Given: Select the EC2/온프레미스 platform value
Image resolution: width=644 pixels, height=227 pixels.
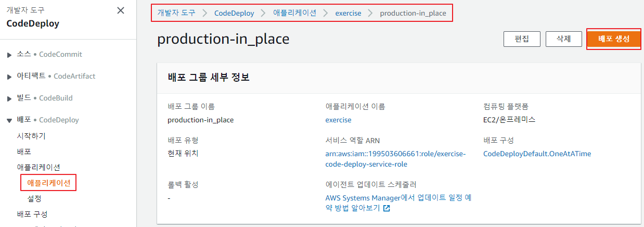Looking at the screenshot, I should click(509, 120).
